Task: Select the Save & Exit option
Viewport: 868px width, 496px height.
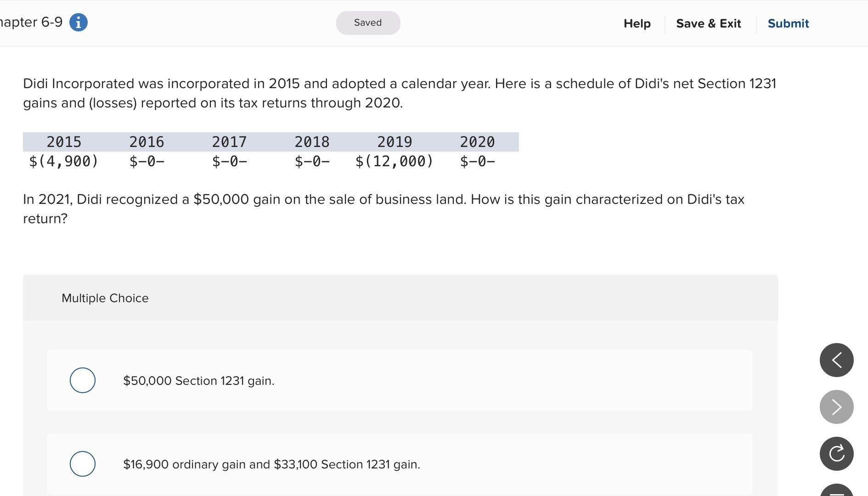Action: (x=709, y=23)
